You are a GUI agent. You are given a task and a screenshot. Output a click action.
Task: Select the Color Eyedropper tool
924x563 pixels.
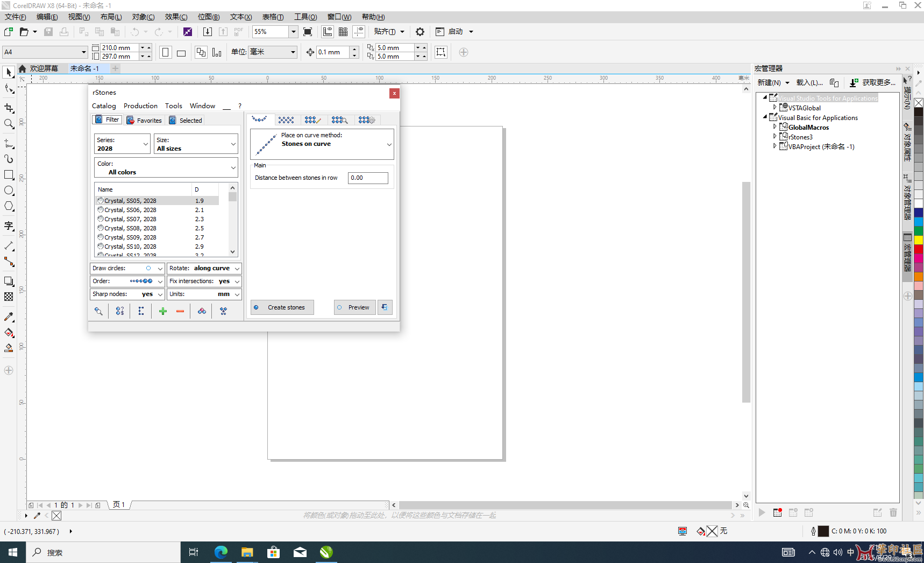coord(9,316)
